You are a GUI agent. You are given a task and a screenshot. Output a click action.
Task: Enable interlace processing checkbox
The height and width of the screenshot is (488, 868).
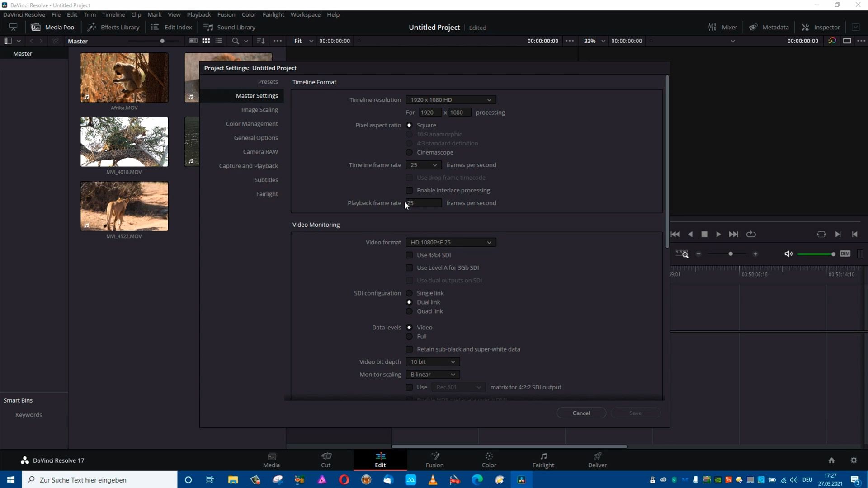click(x=409, y=190)
